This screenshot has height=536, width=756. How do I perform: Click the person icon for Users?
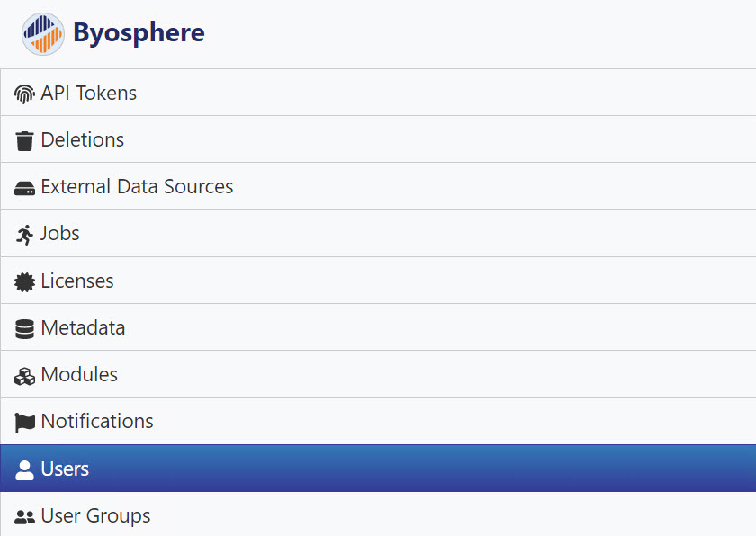point(24,470)
